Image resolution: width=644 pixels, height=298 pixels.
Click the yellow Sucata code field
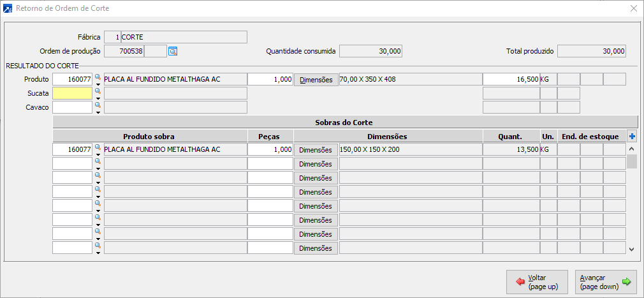click(72, 93)
